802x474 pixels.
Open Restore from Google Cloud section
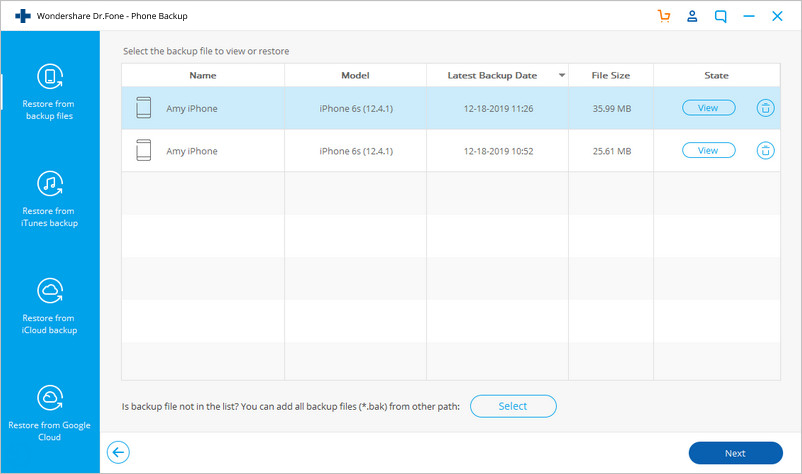[50, 413]
